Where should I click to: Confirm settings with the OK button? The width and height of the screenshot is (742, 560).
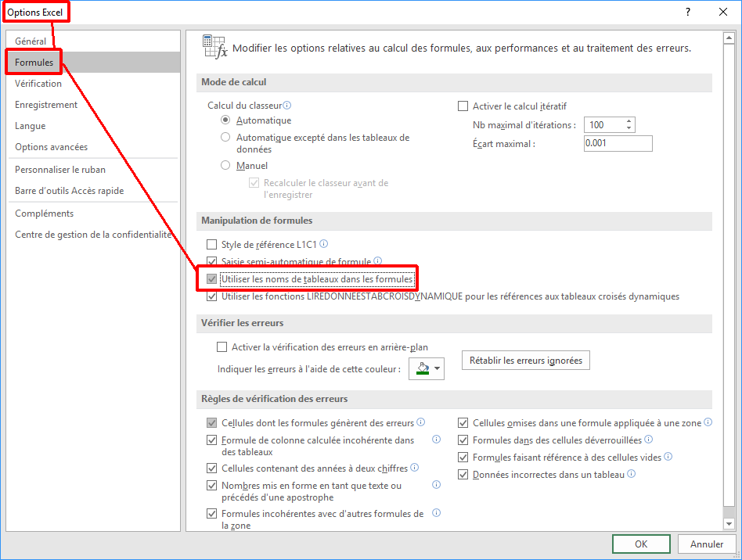[641, 544]
